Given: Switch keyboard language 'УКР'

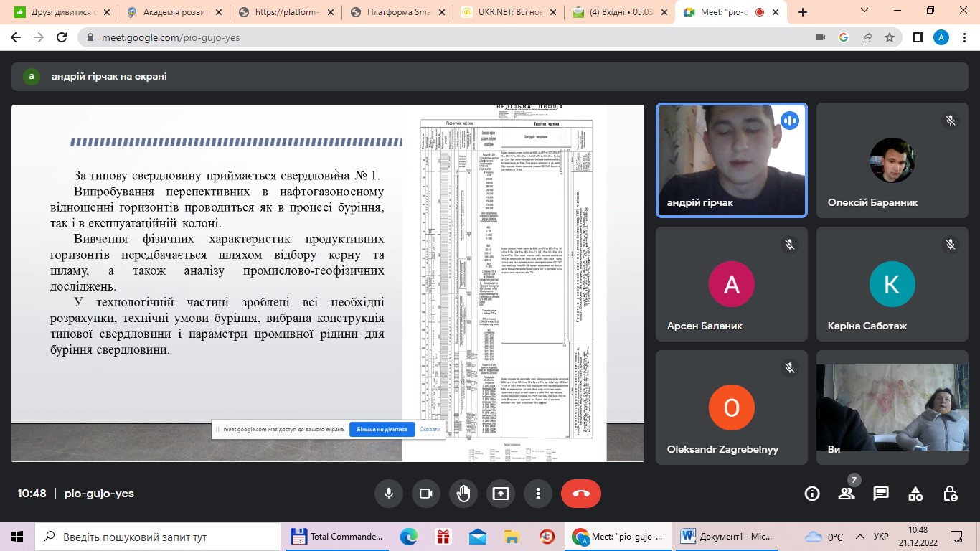Looking at the screenshot, I should [882, 537].
